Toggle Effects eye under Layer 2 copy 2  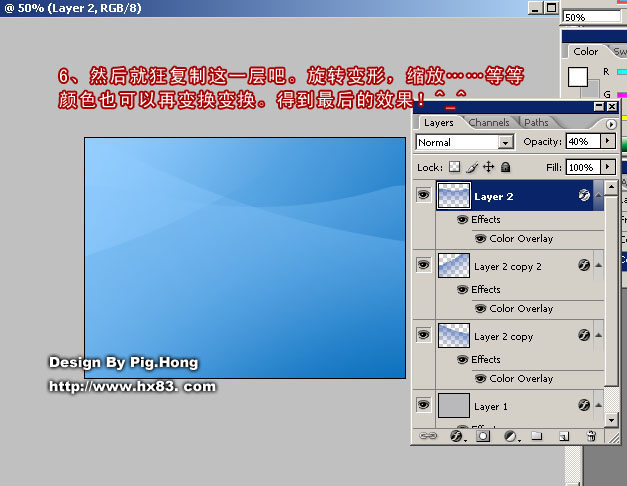click(x=462, y=290)
